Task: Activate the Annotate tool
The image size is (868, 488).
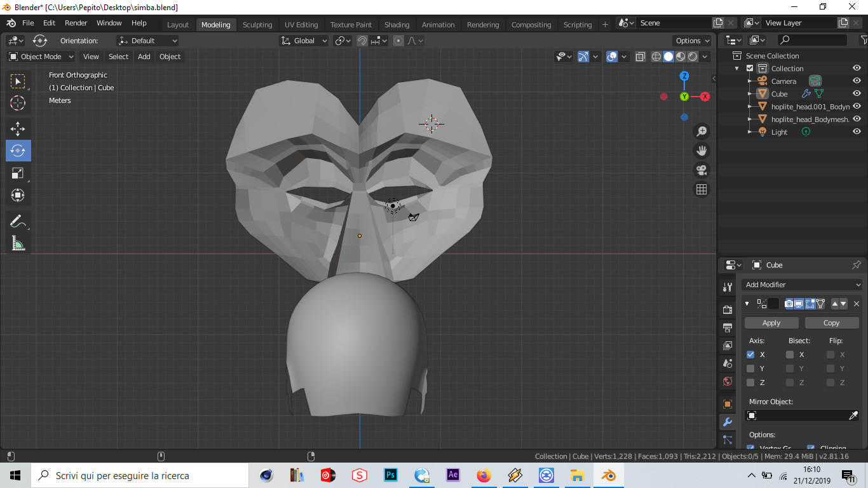Action: point(18,222)
